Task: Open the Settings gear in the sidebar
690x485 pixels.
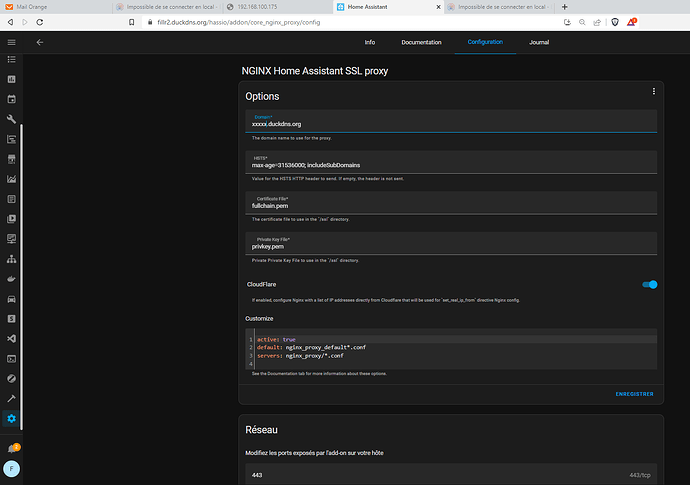Action: tap(11, 419)
